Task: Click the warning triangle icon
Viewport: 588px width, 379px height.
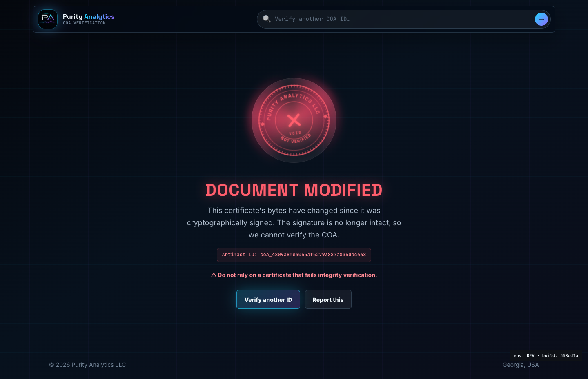Action: [x=214, y=275]
